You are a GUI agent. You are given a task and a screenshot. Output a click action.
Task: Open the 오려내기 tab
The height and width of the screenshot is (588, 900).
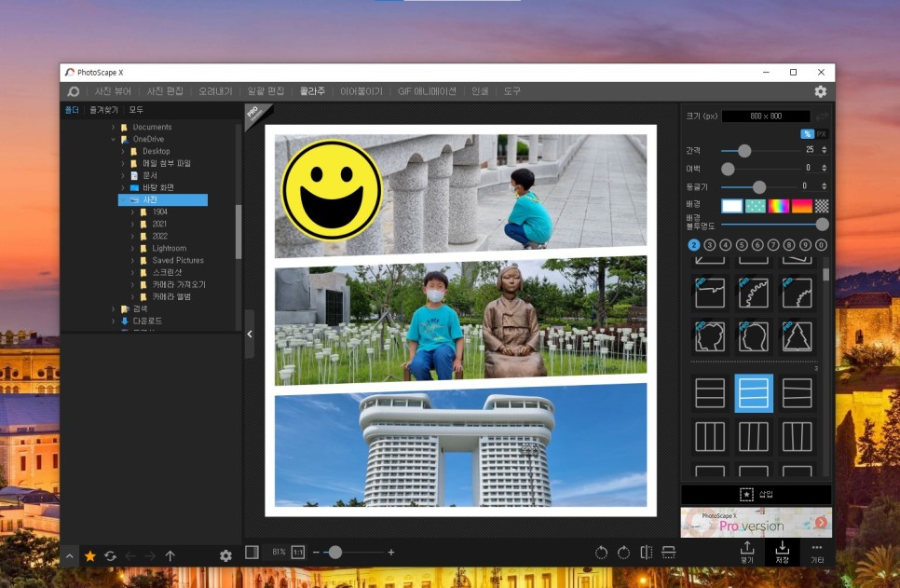click(215, 91)
